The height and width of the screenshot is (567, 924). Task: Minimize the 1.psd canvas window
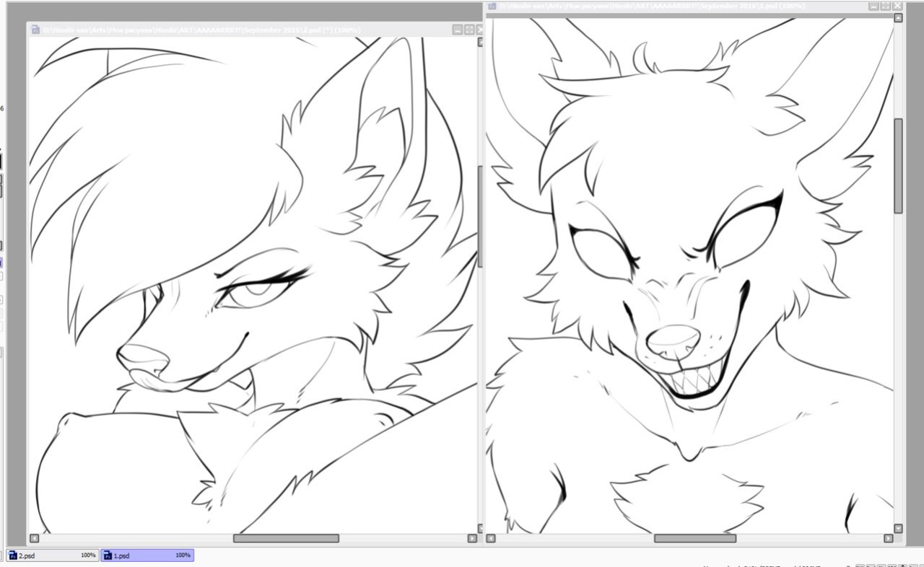(874, 6)
